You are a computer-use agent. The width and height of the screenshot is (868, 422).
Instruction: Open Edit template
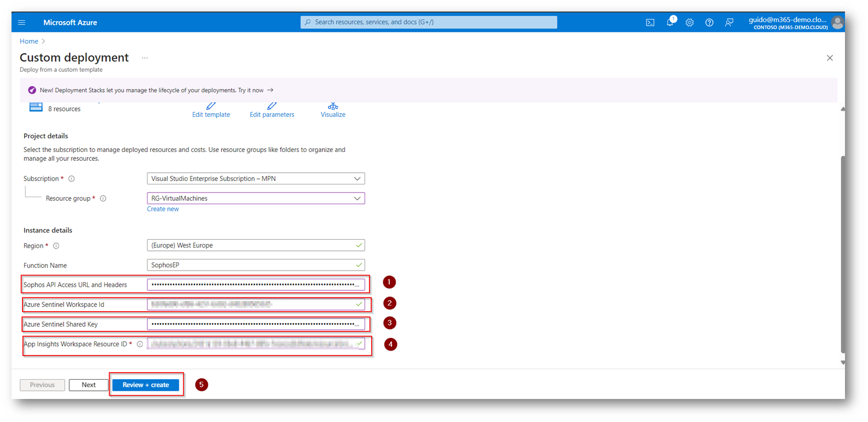click(211, 110)
